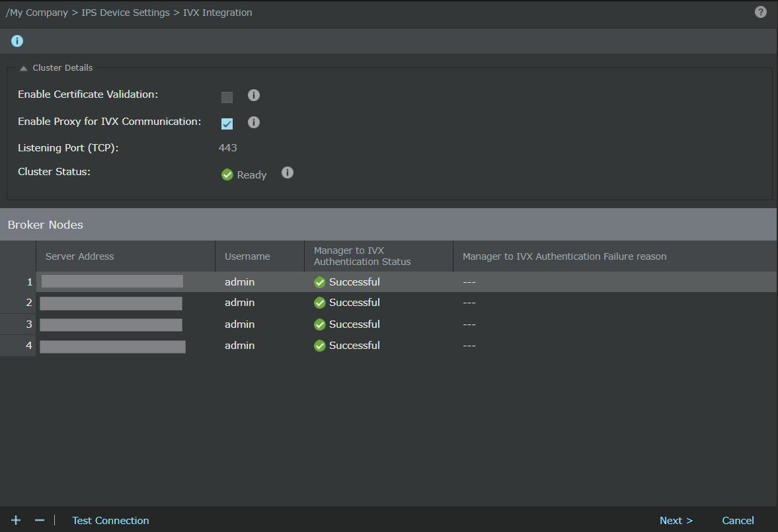The height and width of the screenshot is (532, 778).
Task: Click admin username in row 4
Action: click(240, 346)
